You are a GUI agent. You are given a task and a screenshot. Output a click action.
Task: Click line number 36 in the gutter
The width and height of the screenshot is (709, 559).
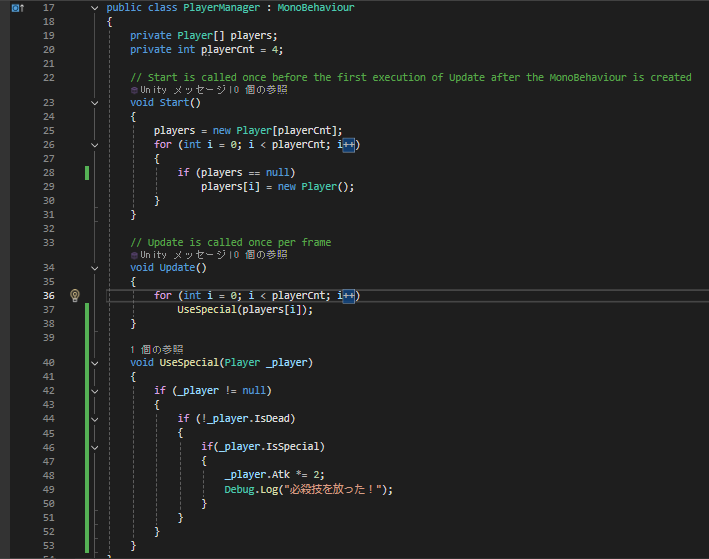tap(48, 296)
